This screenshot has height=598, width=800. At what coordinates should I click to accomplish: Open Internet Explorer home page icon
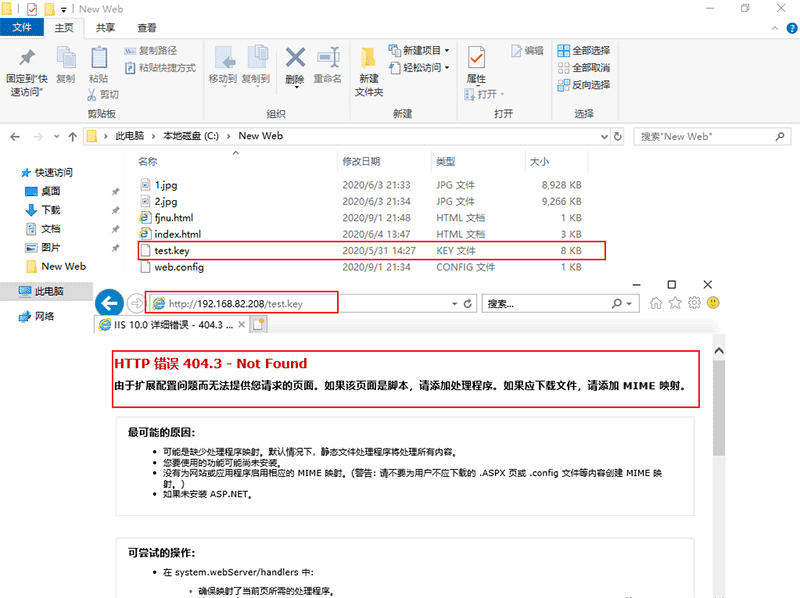tap(654, 302)
